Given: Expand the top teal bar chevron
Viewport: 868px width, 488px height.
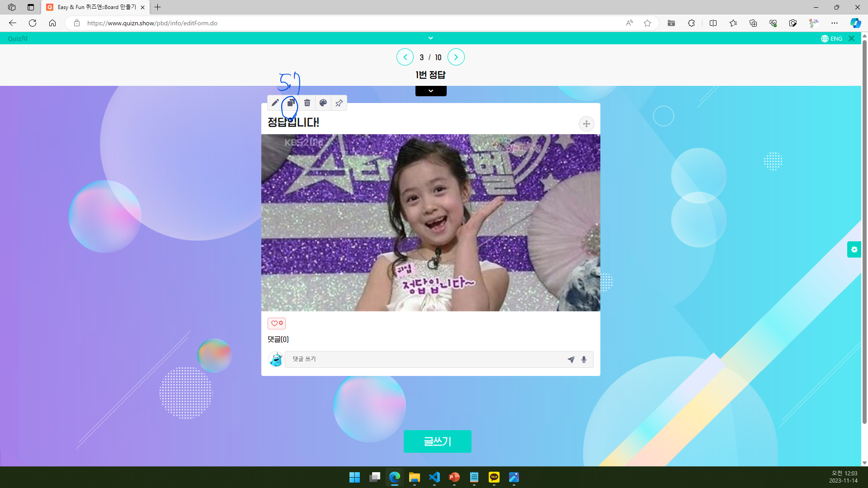Looking at the screenshot, I should click(x=431, y=38).
